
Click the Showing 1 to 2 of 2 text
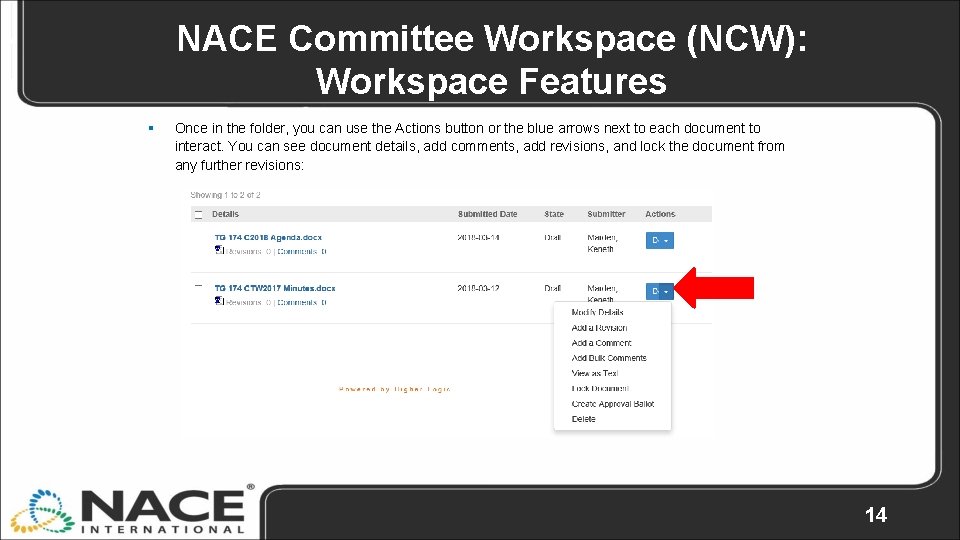point(225,195)
